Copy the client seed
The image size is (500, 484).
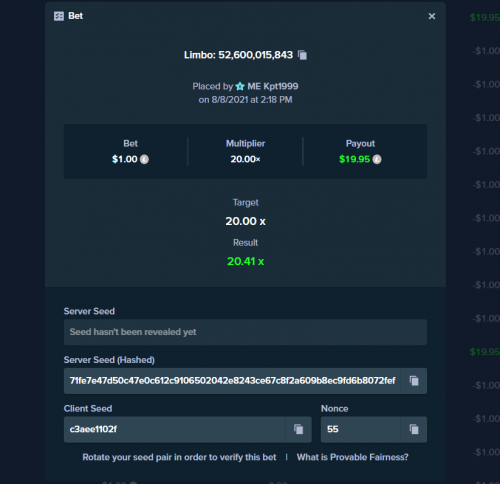click(298, 429)
